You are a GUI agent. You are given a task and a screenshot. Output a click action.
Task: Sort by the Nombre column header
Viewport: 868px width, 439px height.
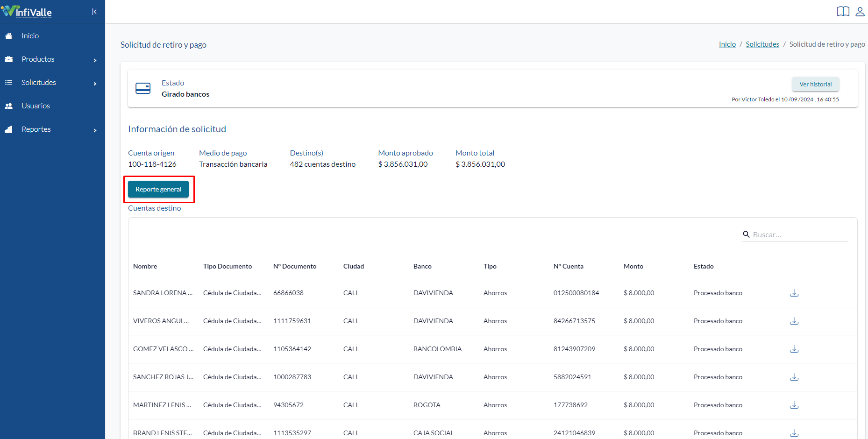(145, 266)
